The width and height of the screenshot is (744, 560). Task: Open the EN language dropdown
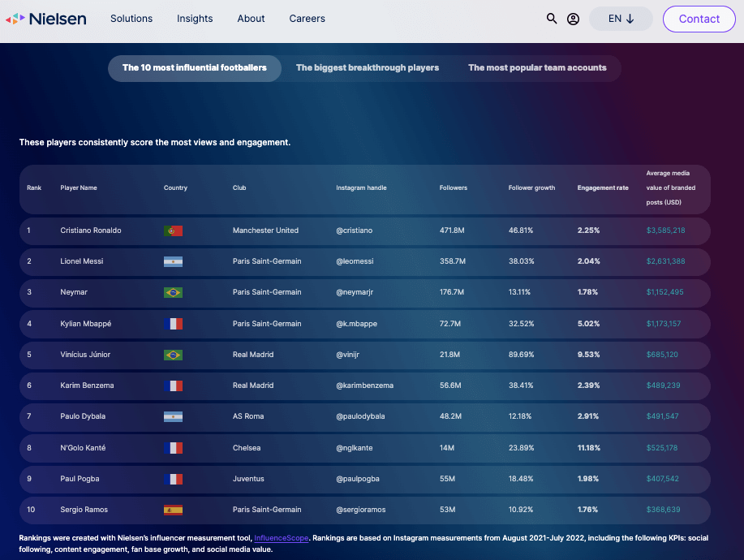tap(621, 19)
